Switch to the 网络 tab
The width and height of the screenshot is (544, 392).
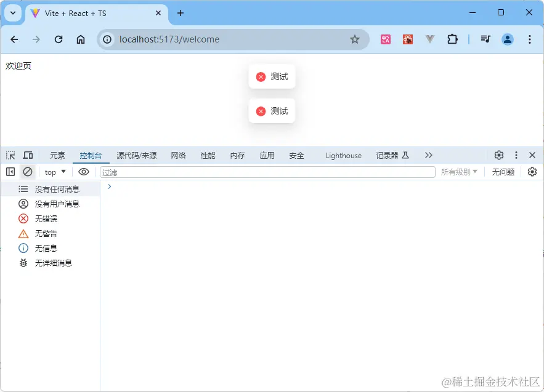click(178, 156)
